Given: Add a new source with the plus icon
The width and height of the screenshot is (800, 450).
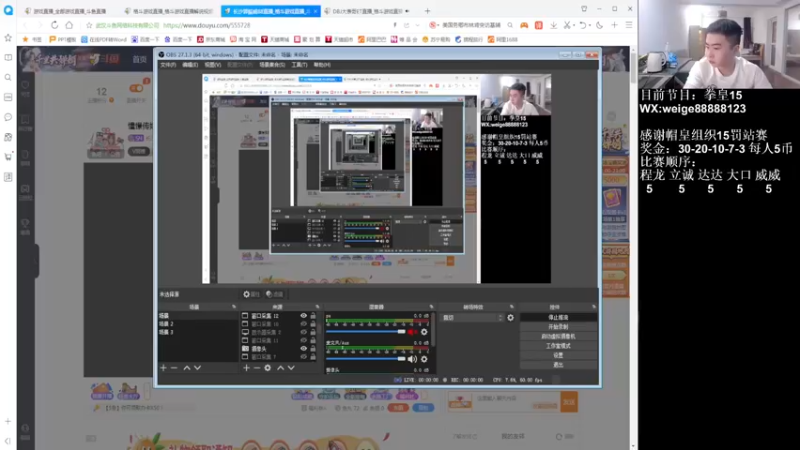Looking at the screenshot, I should click(246, 368).
